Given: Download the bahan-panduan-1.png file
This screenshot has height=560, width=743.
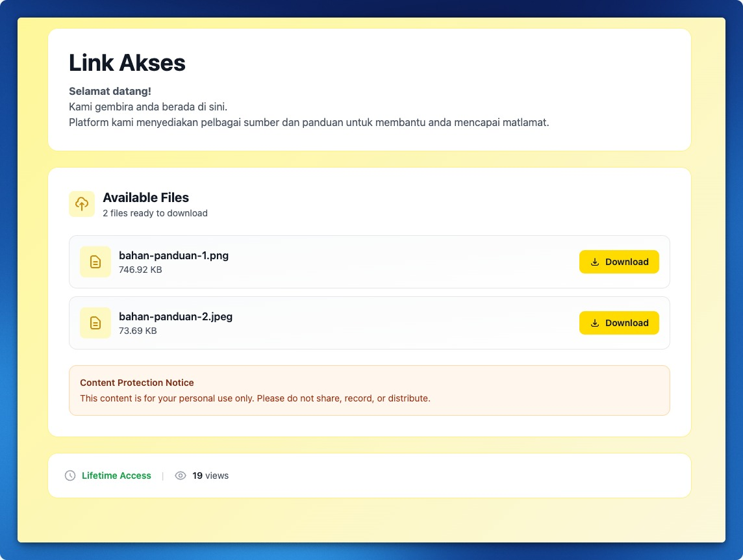Looking at the screenshot, I should (x=619, y=262).
